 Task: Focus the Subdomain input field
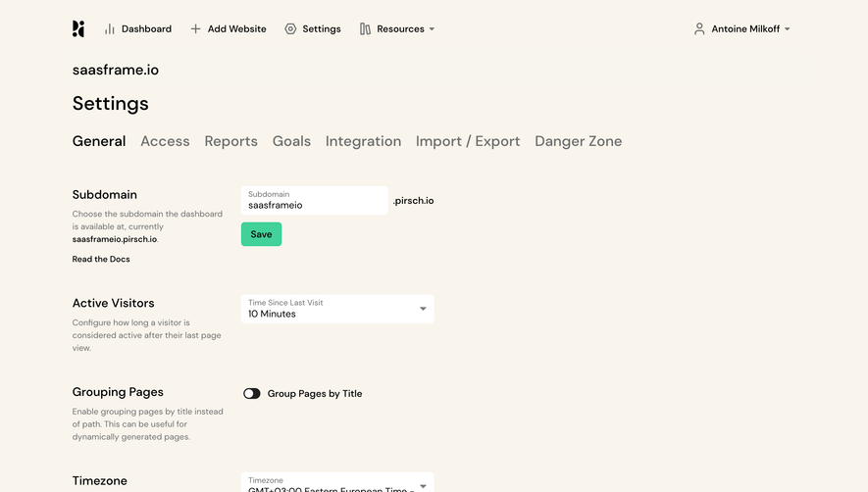[x=315, y=200]
